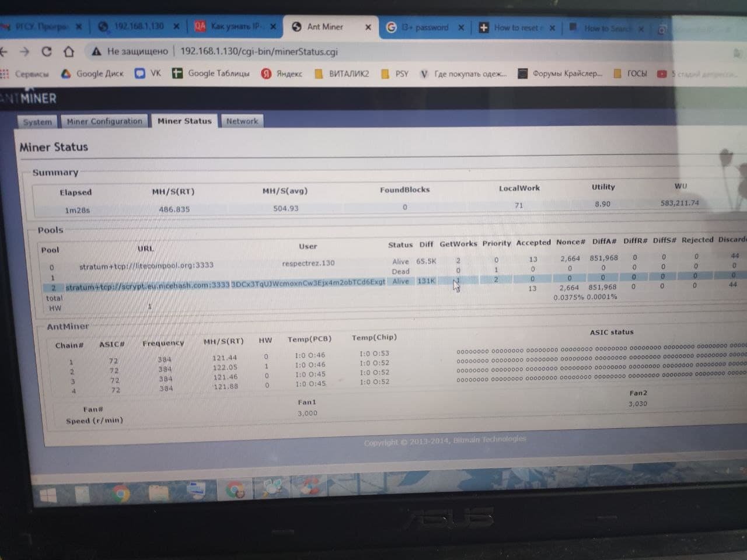The height and width of the screenshot is (560, 747).
Task: Close the Ant Miner browser tab
Action: 368,27
